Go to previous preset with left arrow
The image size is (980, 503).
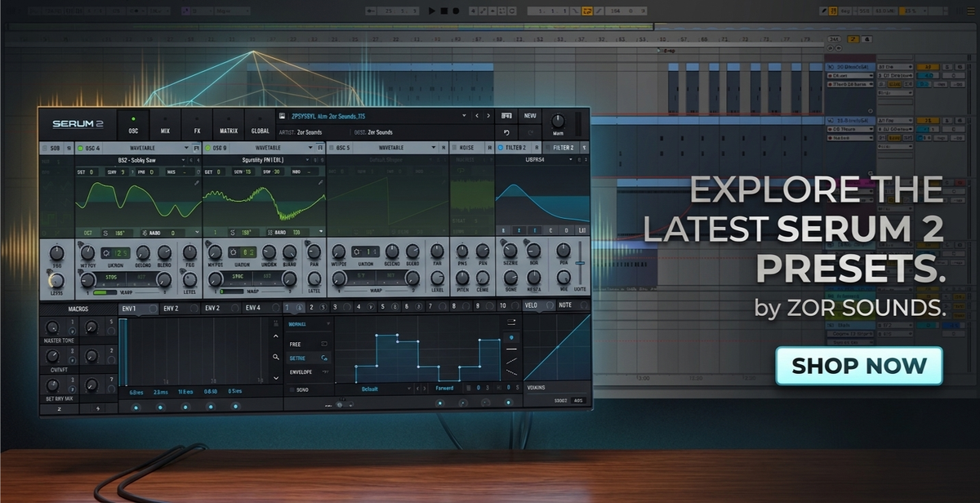pos(478,116)
